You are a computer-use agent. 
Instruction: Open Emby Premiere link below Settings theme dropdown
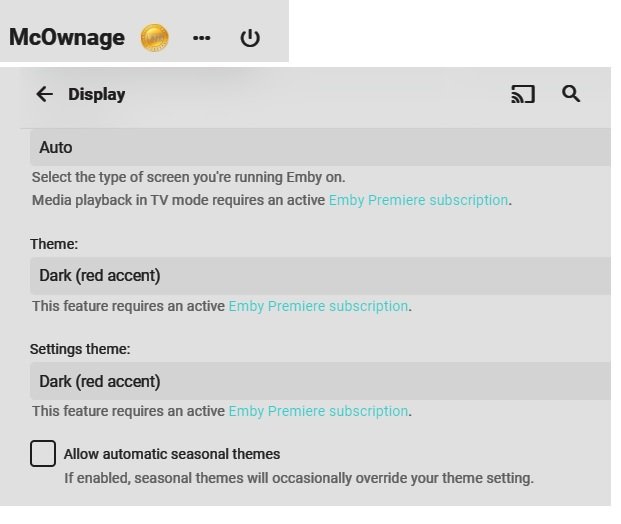[318, 411]
